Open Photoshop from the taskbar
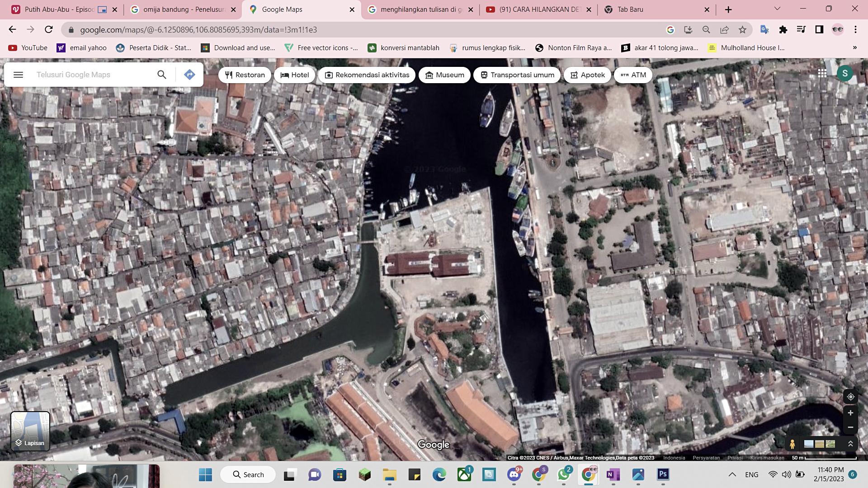Image resolution: width=868 pixels, height=488 pixels. 663,474
